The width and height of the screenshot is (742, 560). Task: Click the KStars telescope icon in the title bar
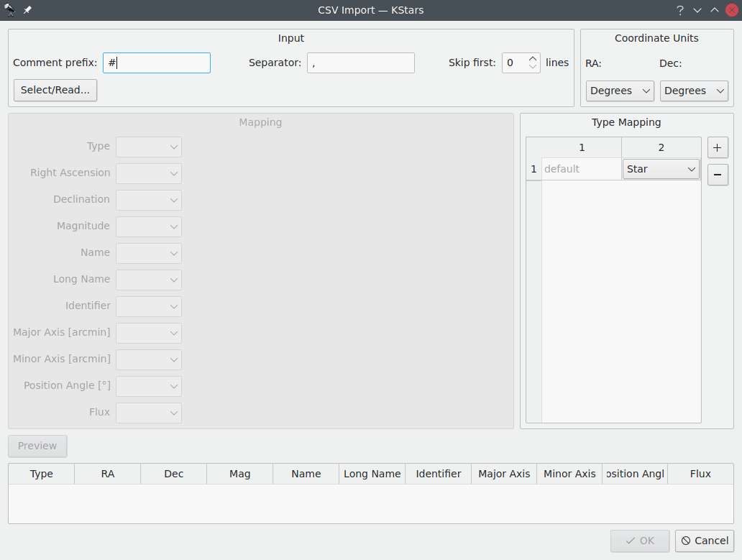[x=10, y=10]
